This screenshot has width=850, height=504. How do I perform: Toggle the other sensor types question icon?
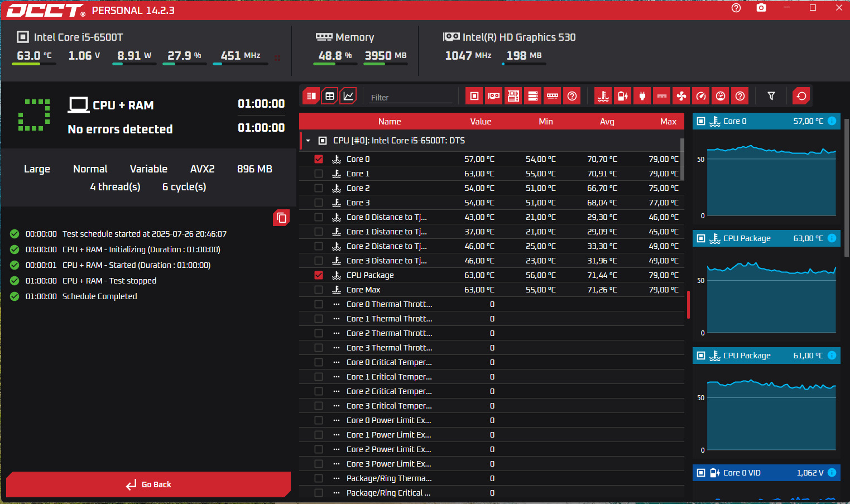740,96
